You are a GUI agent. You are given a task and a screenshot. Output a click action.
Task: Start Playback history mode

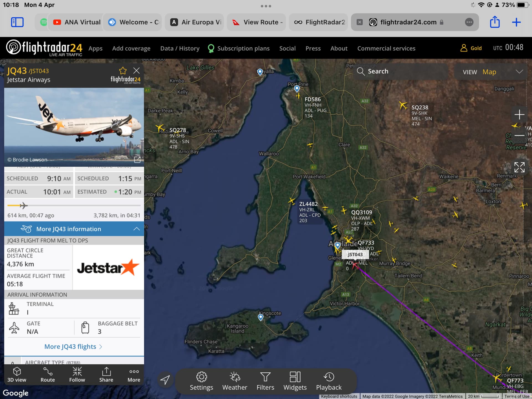pos(329,381)
